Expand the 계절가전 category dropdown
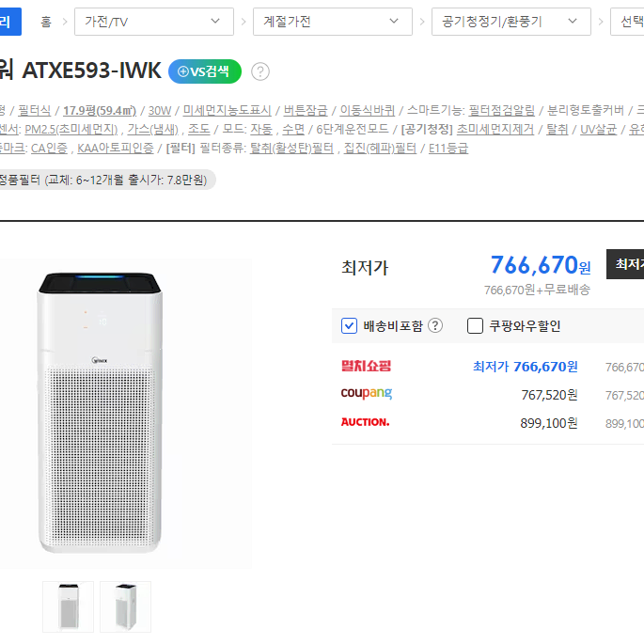The height and width of the screenshot is (644, 644). (x=333, y=22)
